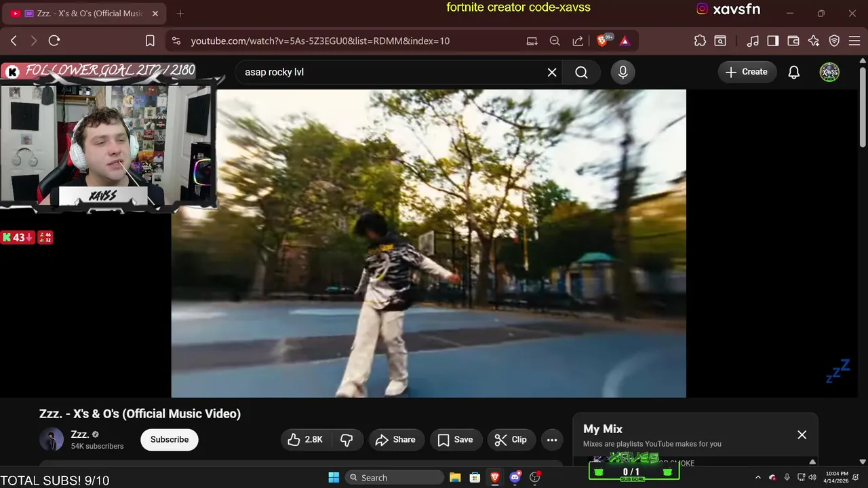Viewport: 868px width, 488px height.
Task: Open Discord from the taskbar
Action: 515,477
